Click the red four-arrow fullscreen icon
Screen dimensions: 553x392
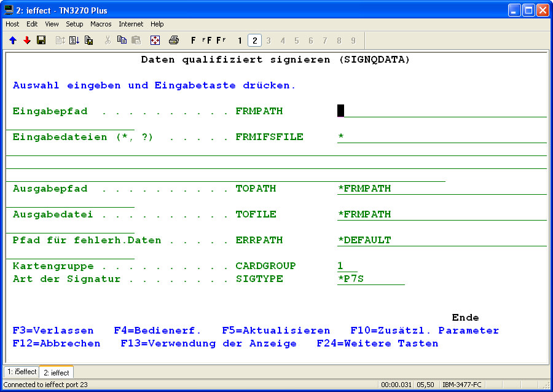pos(155,41)
